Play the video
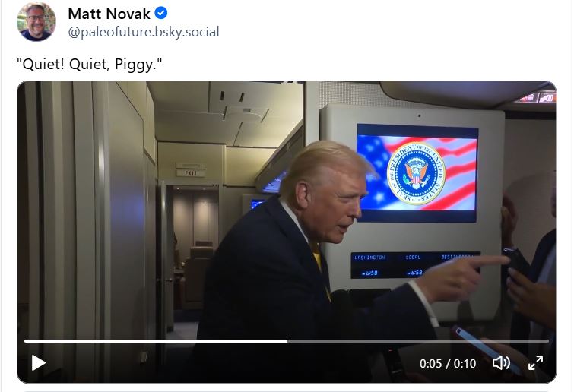The height and width of the screenshot is (392, 574). coord(39,363)
